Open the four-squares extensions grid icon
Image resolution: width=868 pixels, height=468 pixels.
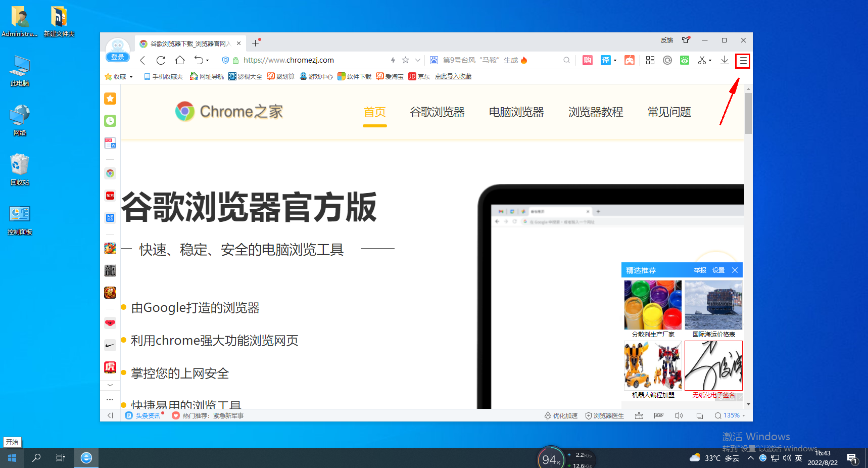tap(650, 60)
